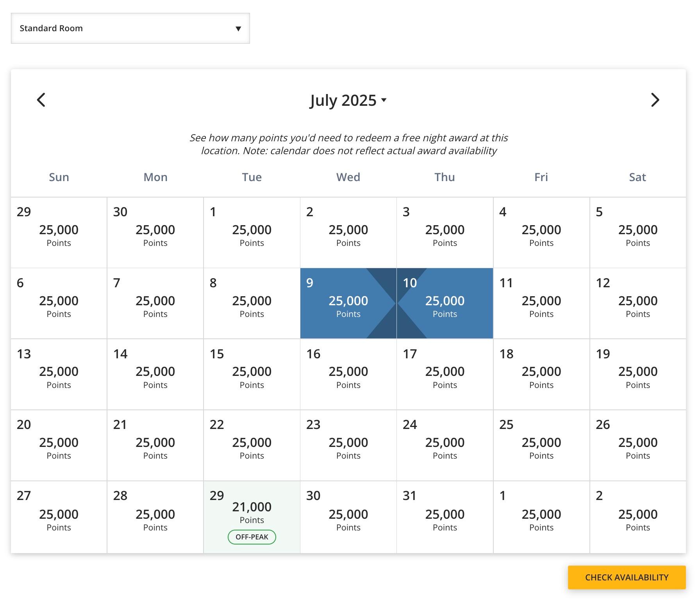Select Wednesday July 23
This screenshot has width=700, height=605.
[x=348, y=445]
